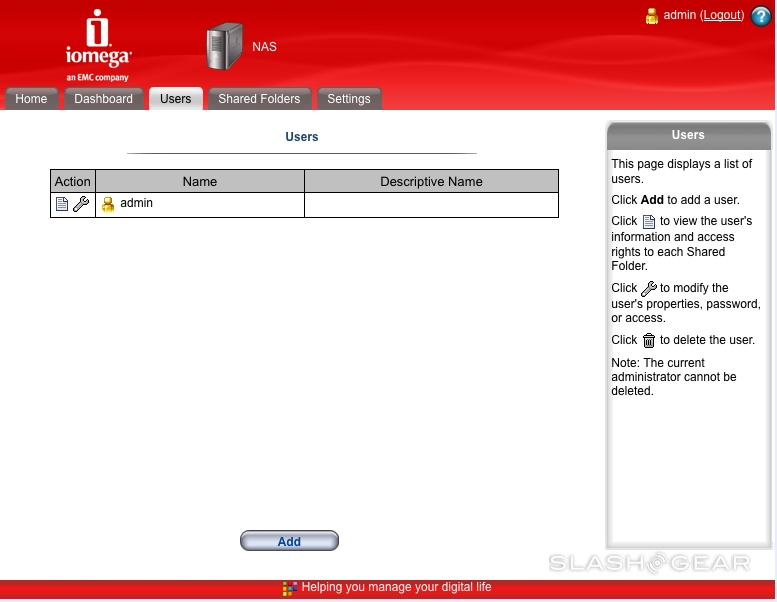Viewport: 777px width, 602px height.
Task: Click the colorful footer squares icon
Action: pos(289,588)
